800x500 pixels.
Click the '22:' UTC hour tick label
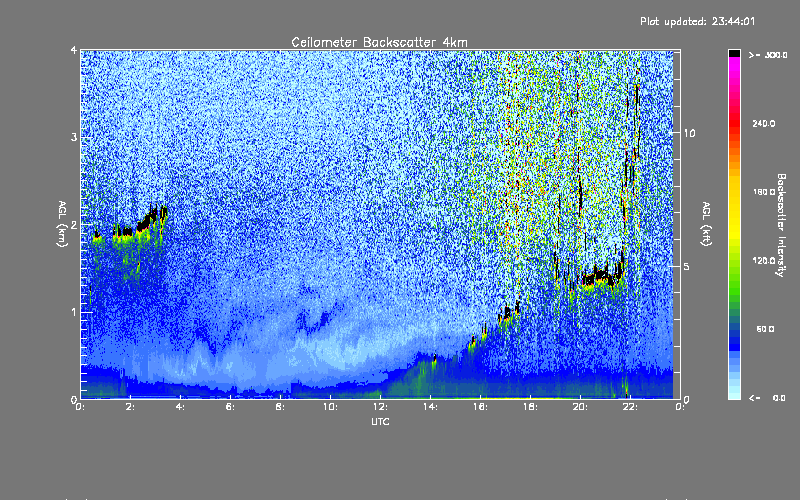point(630,407)
